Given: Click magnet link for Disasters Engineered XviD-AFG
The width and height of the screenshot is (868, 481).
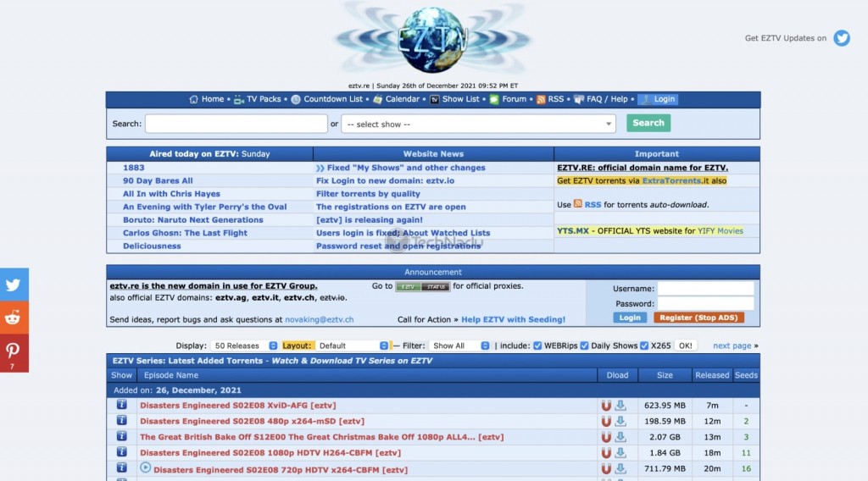Looking at the screenshot, I should click(x=606, y=406).
